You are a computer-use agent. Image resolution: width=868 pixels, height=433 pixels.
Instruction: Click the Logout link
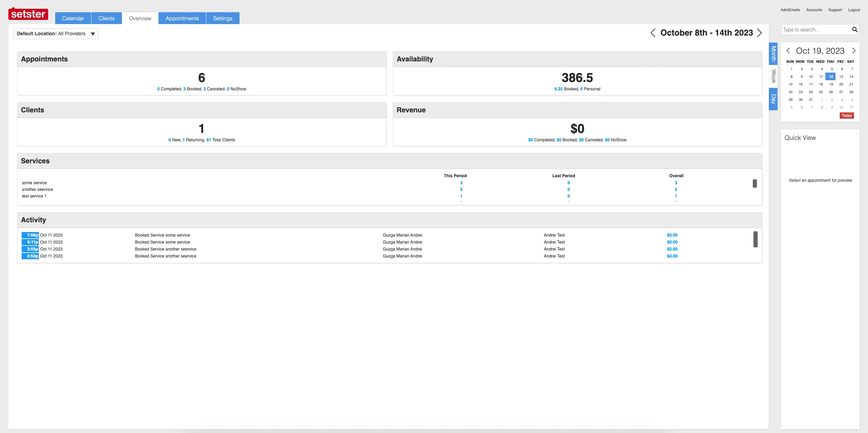coord(854,10)
